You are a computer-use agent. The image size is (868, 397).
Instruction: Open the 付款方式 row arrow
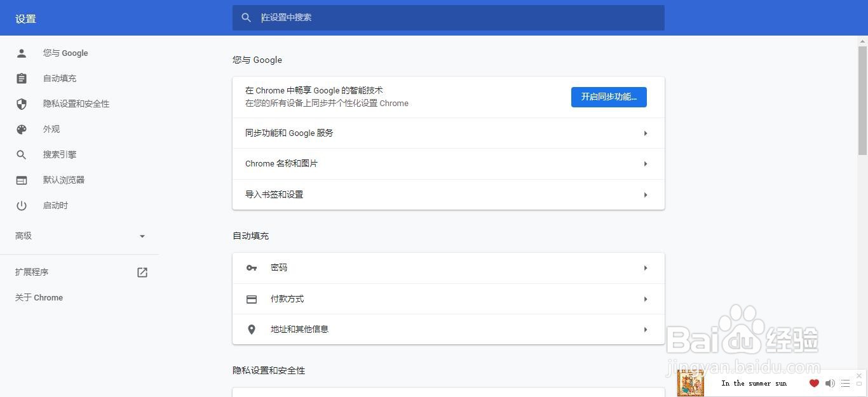click(x=646, y=299)
